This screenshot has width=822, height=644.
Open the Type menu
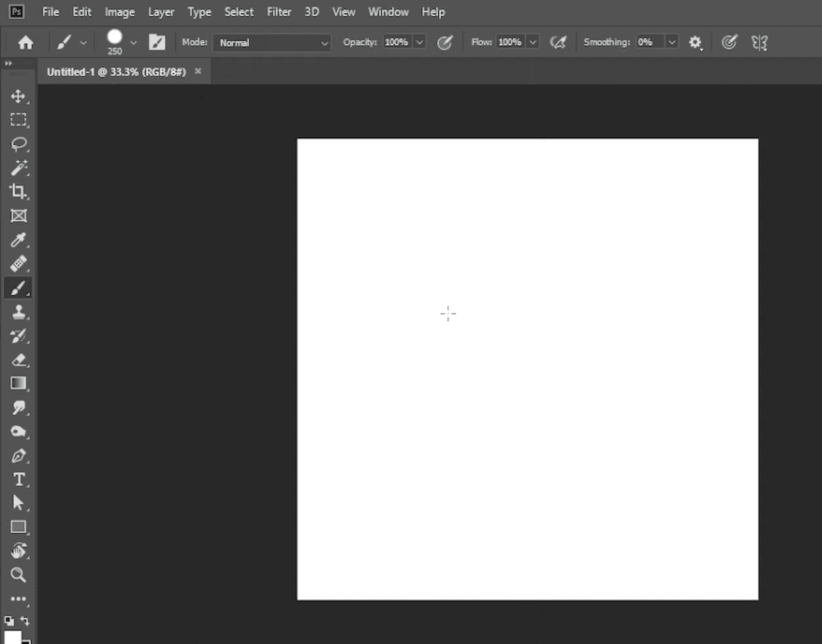[199, 12]
